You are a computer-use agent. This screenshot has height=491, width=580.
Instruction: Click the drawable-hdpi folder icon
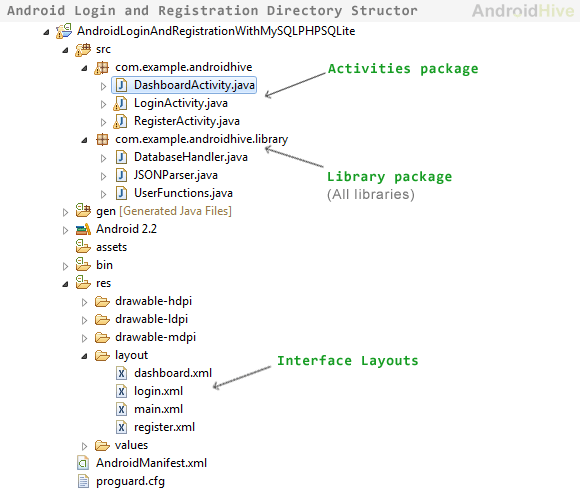pos(102,302)
